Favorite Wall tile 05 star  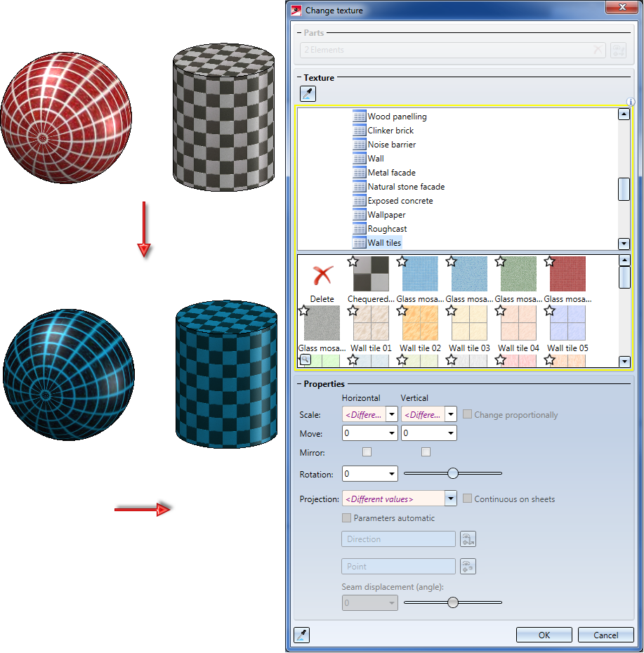coord(549,310)
